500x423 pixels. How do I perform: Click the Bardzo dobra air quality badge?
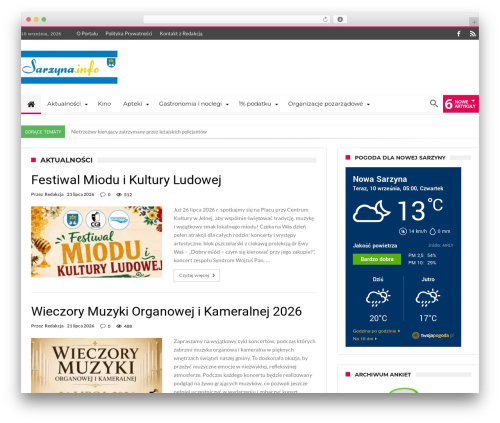coord(377,259)
